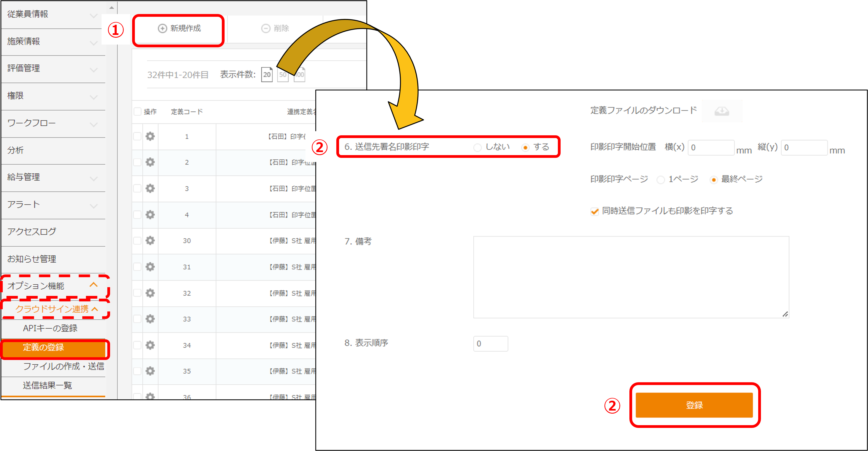This screenshot has width=868, height=451.
Task: Open gear menu for definition code 32
Action: click(150, 293)
